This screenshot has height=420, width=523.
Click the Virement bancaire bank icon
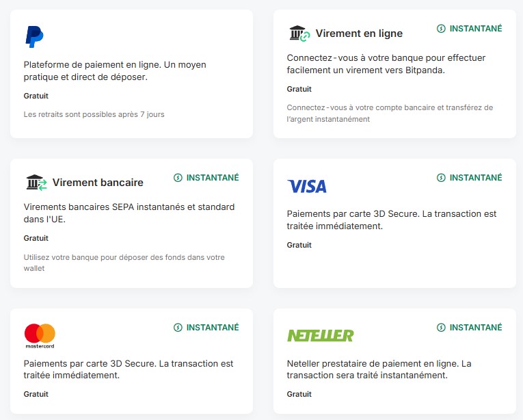click(36, 183)
